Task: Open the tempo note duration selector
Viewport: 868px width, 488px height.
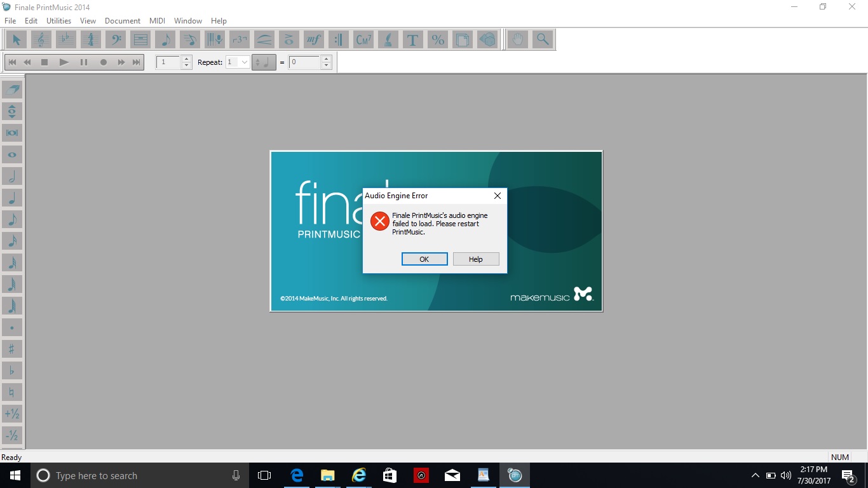Action: coord(264,62)
